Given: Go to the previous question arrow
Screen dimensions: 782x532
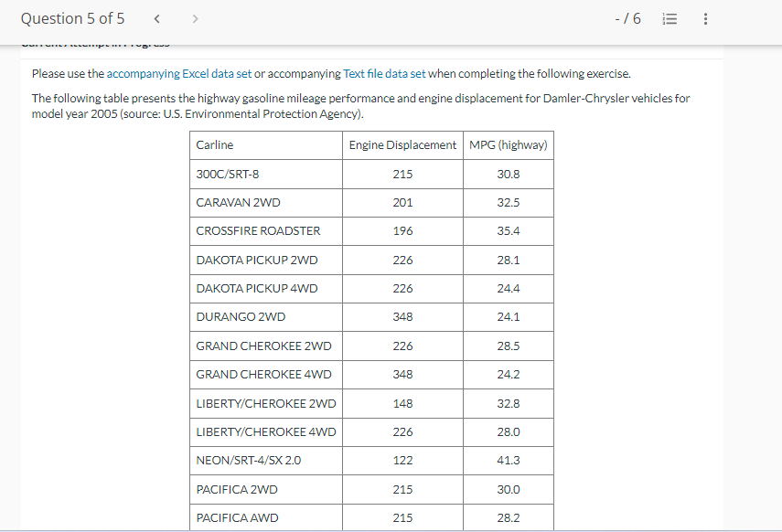Looking at the screenshot, I should [156, 19].
